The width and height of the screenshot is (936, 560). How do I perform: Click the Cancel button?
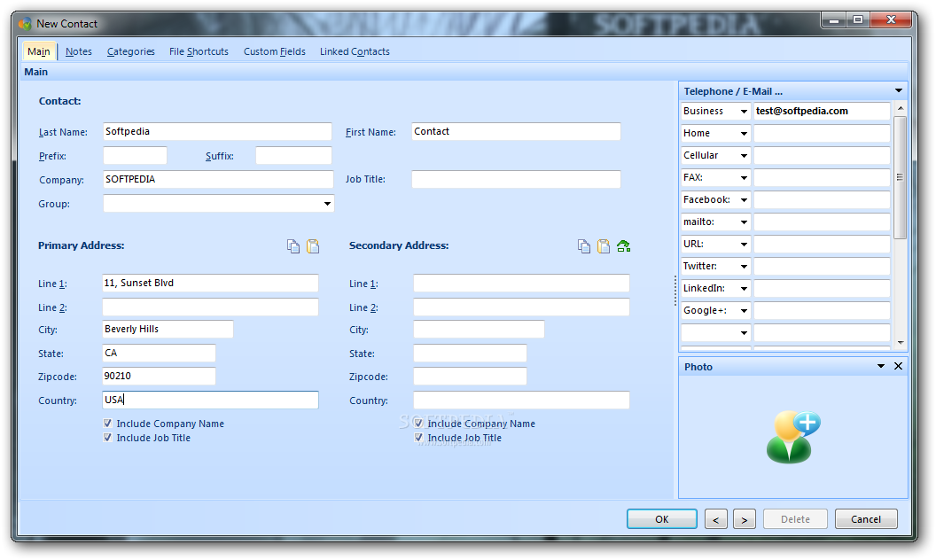[866, 519]
